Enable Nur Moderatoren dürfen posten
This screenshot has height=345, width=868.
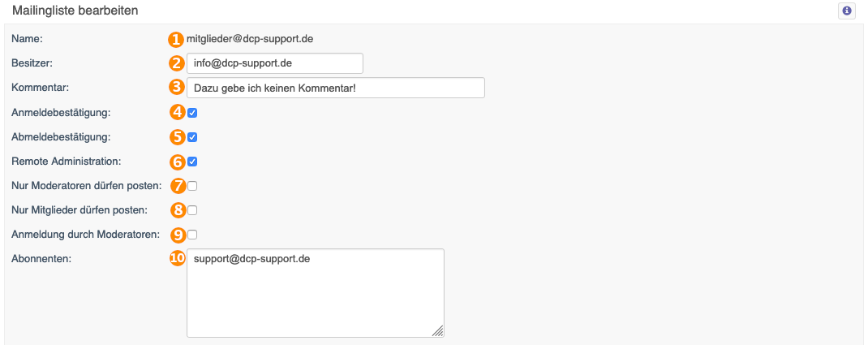point(192,186)
